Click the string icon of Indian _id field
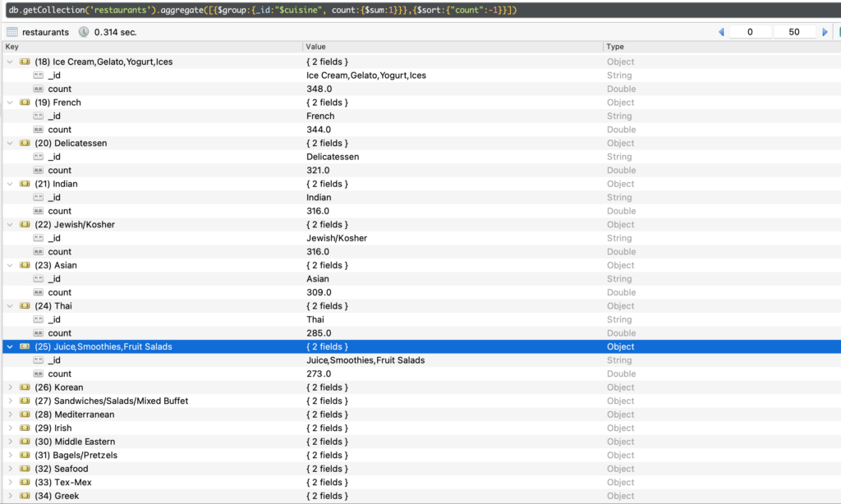The height and width of the screenshot is (504, 841). tap(38, 197)
